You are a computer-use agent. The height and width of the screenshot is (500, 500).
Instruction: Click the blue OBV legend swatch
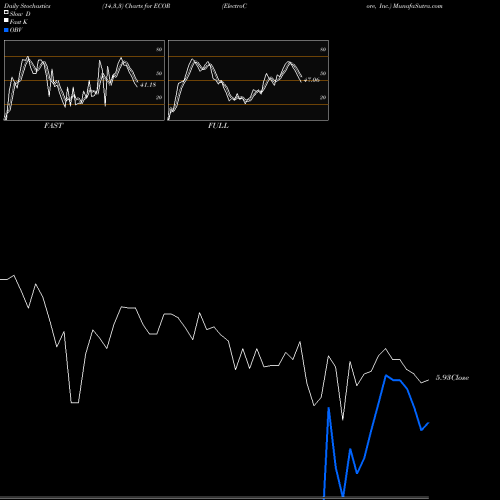pos(6,30)
